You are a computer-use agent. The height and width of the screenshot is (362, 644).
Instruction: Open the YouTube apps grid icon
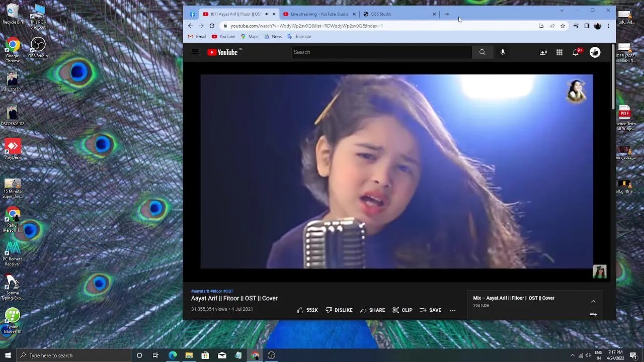(559, 52)
